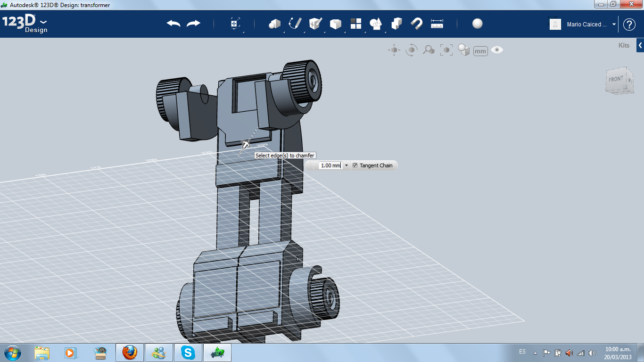Open the 123D Design application menu
Screen dimensions: 644x362
pos(25,25)
